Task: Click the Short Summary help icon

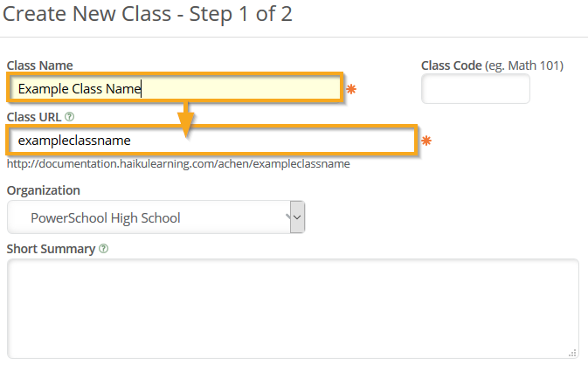Action: 104,249
